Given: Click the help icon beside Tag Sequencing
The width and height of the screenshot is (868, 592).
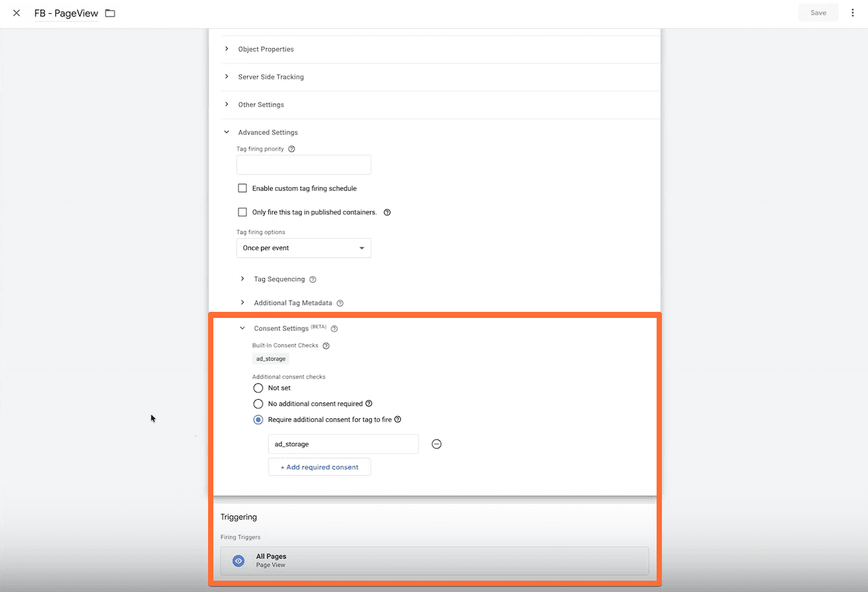Looking at the screenshot, I should pyautogui.click(x=313, y=279).
